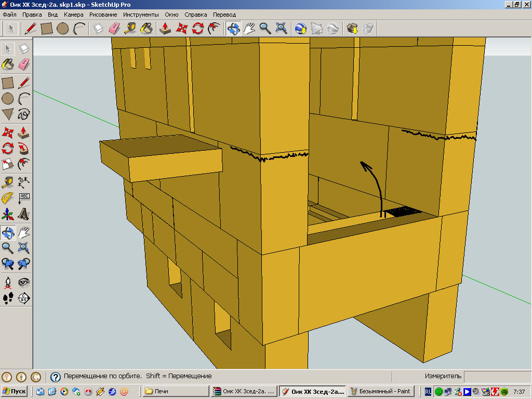Switch to Безымянный - Paint in taskbar
Viewport: 532px width, 399px height.
click(x=380, y=391)
